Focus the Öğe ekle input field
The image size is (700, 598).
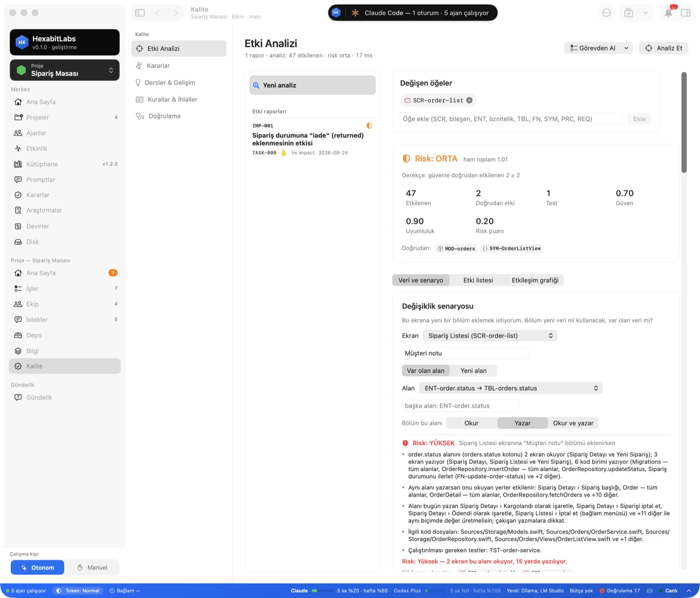[512, 119]
